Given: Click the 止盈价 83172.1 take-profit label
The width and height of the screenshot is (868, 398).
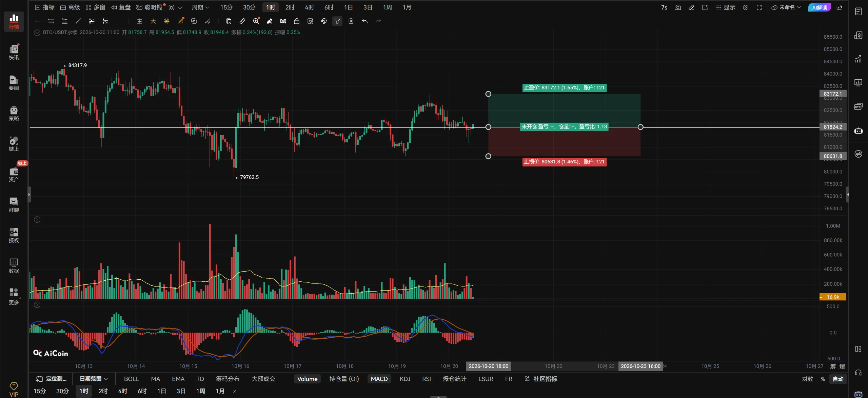Looking at the screenshot, I should pyautogui.click(x=564, y=88).
